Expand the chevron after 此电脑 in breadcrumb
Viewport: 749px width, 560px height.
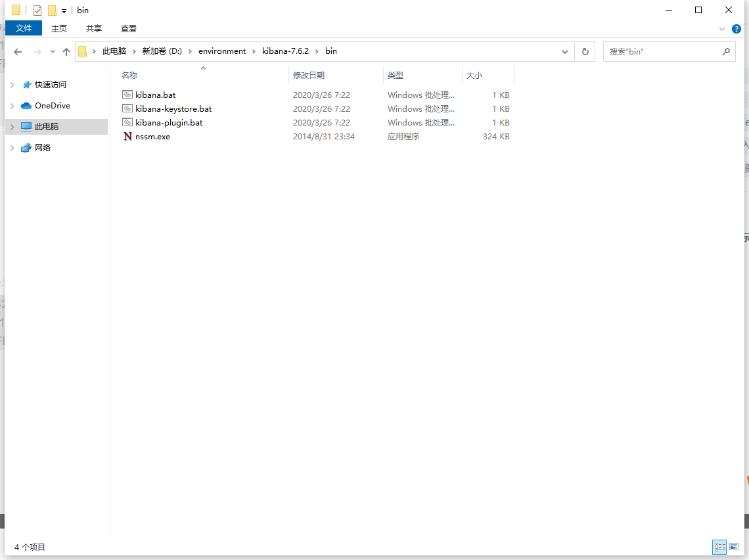pyautogui.click(x=134, y=51)
